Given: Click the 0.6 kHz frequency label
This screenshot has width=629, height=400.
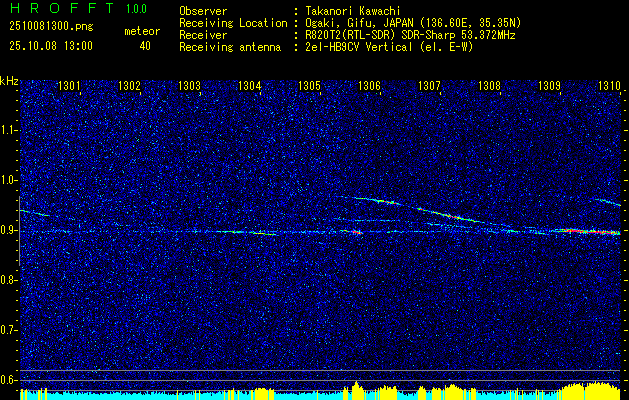Looking at the screenshot, I should [x=8, y=380].
